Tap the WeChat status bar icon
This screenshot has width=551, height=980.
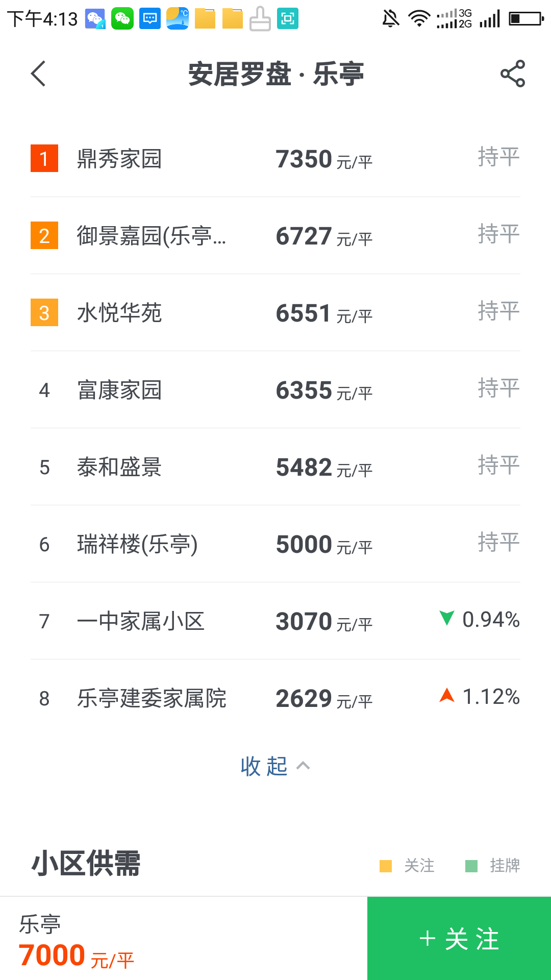122,19
